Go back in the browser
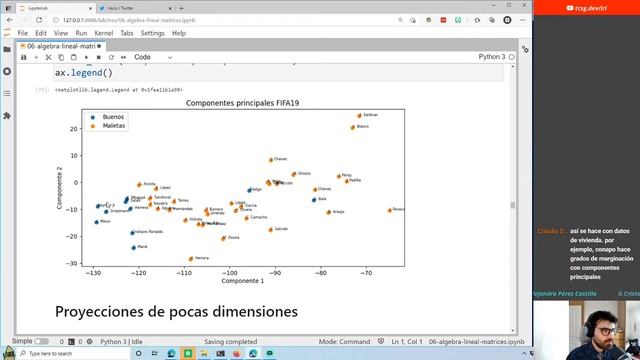Screen dimensions: 640x360 (10, 20)
